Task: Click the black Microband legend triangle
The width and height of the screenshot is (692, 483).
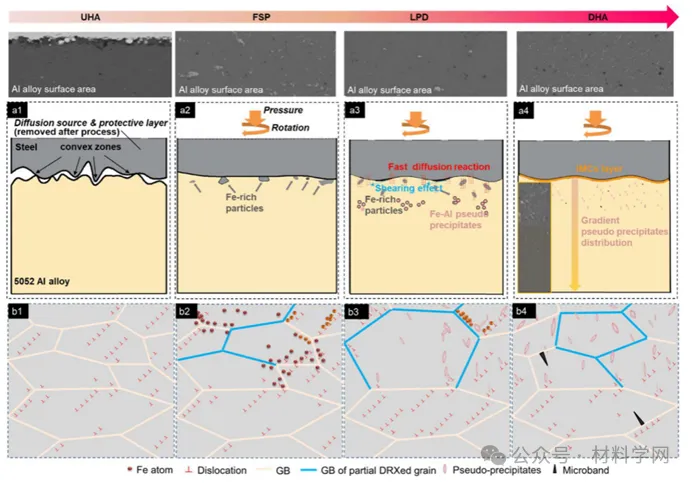Action: click(x=552, y=467)
